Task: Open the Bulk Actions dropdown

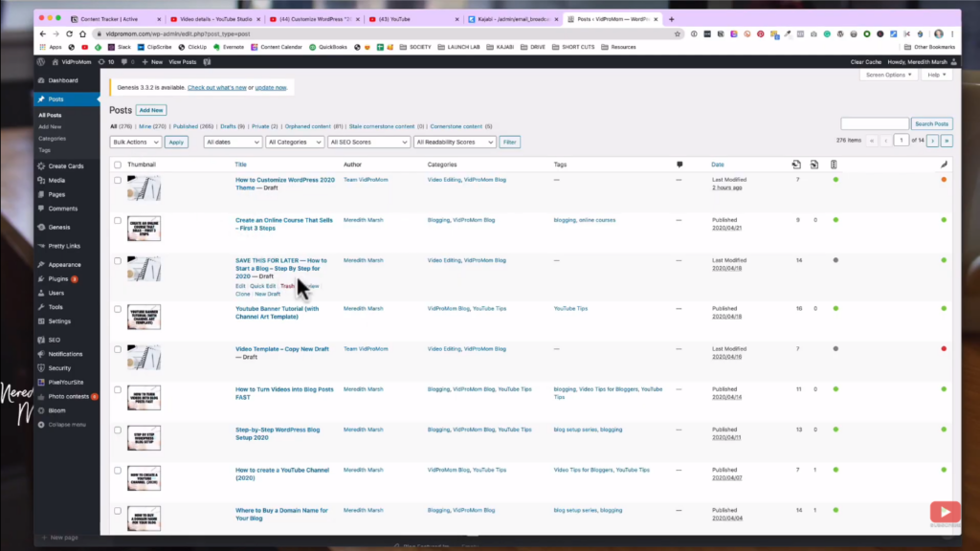Action: pyautogui.click(x=135, y=142)
